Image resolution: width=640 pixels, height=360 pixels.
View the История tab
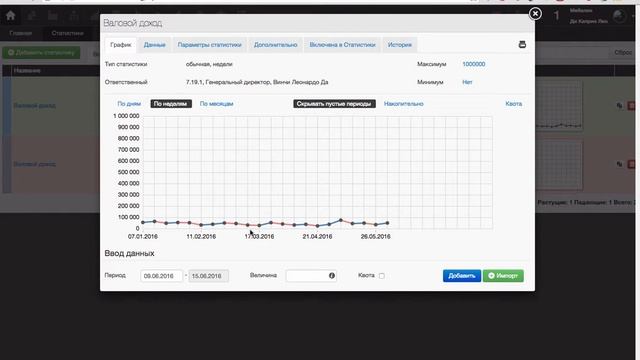click(400, 45)
